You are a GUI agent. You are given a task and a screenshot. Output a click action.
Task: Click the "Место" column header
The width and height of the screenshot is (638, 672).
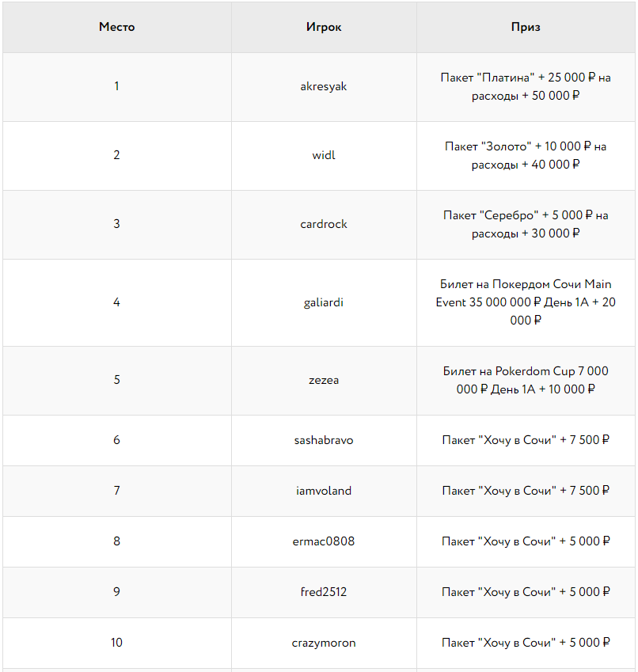[x=116, y=27]
